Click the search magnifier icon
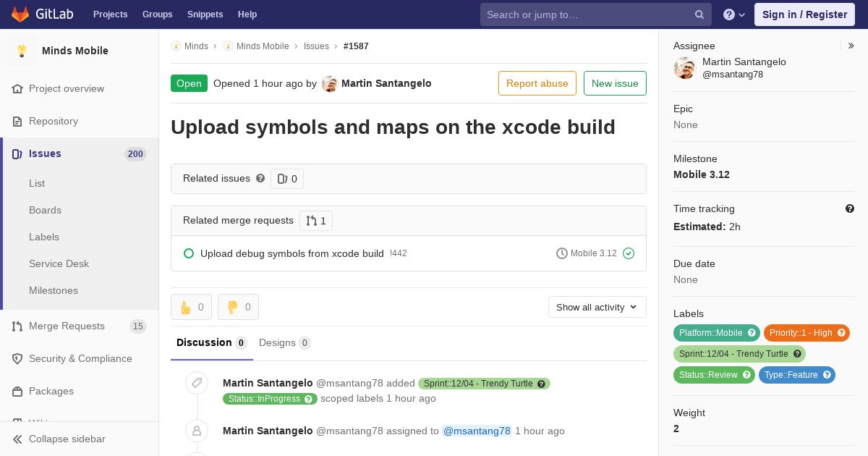The image size is (868, 456). 699,14
